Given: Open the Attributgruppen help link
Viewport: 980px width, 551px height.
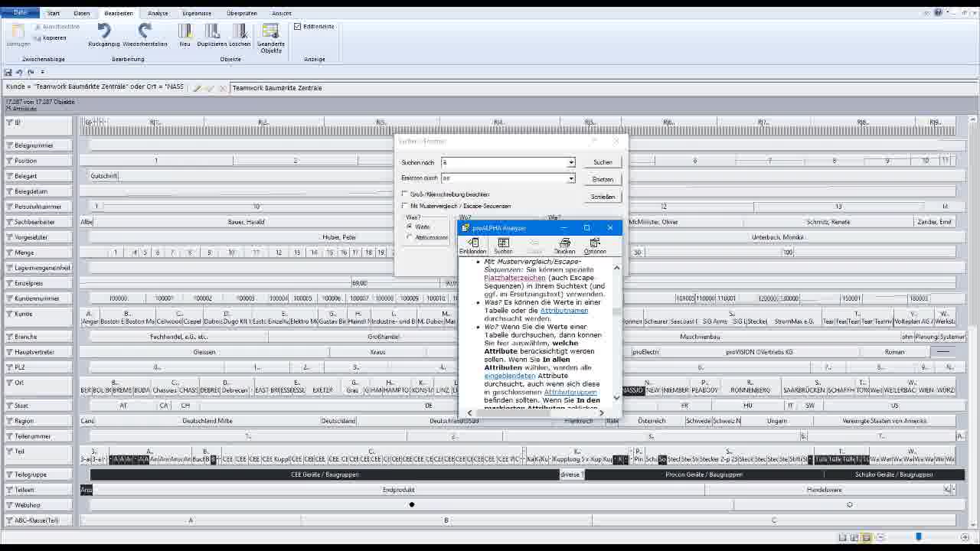Looking at the screenshot, I should coord(570,392).
